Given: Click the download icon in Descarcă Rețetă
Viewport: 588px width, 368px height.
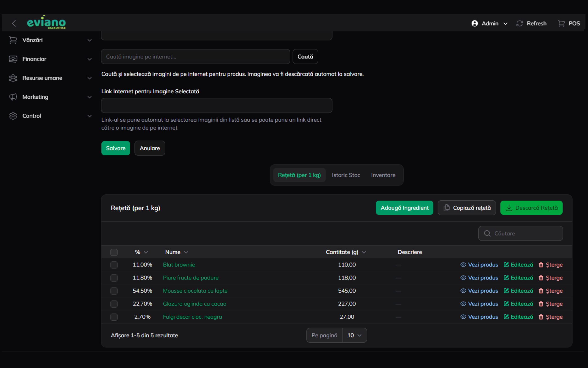Looking at the screenshot, I should pyautogui.click(x=509, y=208).
